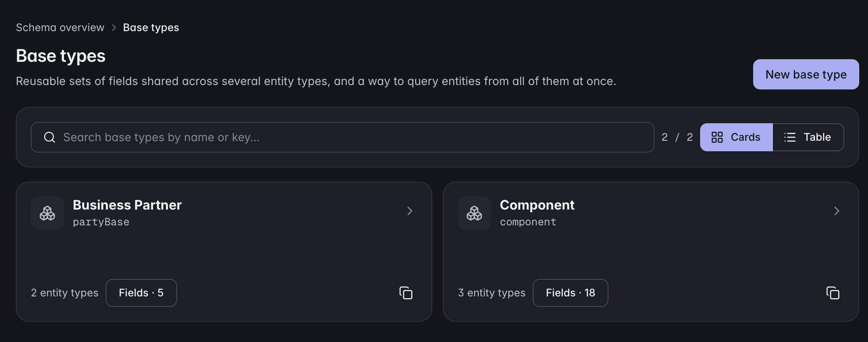The height and width of the screenshot is (342, 868).
Task: Open Business Partner via its chevron arrow
Action: [410, 211]
